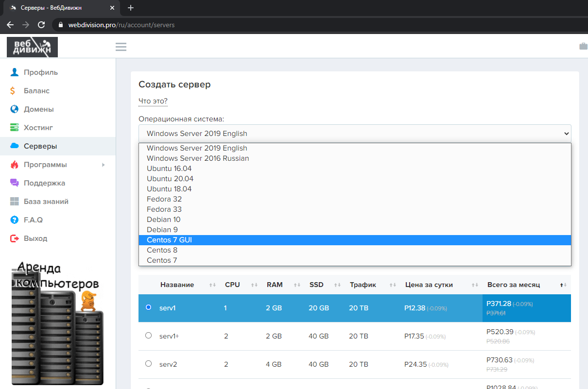The width and height of the screenshot is (588, 389).
Task: Click the Balance dollar sign icon
Action: pyautogui.click(x=13, y=91)
